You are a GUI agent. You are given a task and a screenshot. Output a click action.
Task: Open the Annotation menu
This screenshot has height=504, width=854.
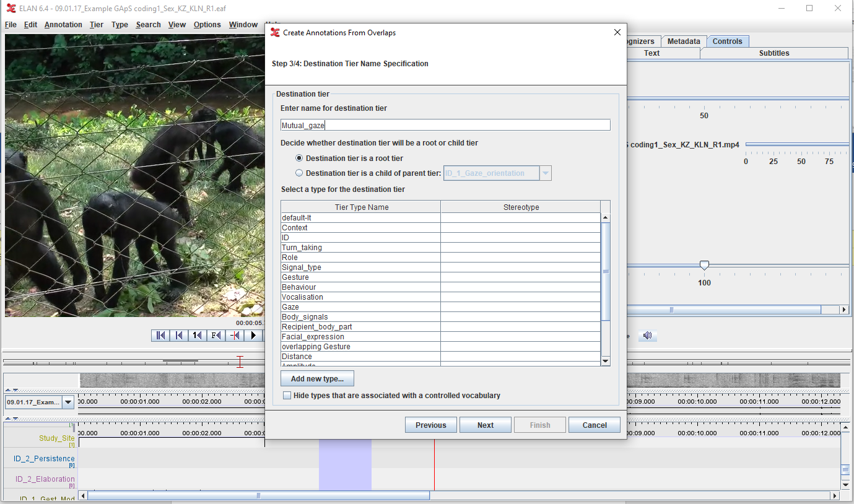tap(63, 25)
